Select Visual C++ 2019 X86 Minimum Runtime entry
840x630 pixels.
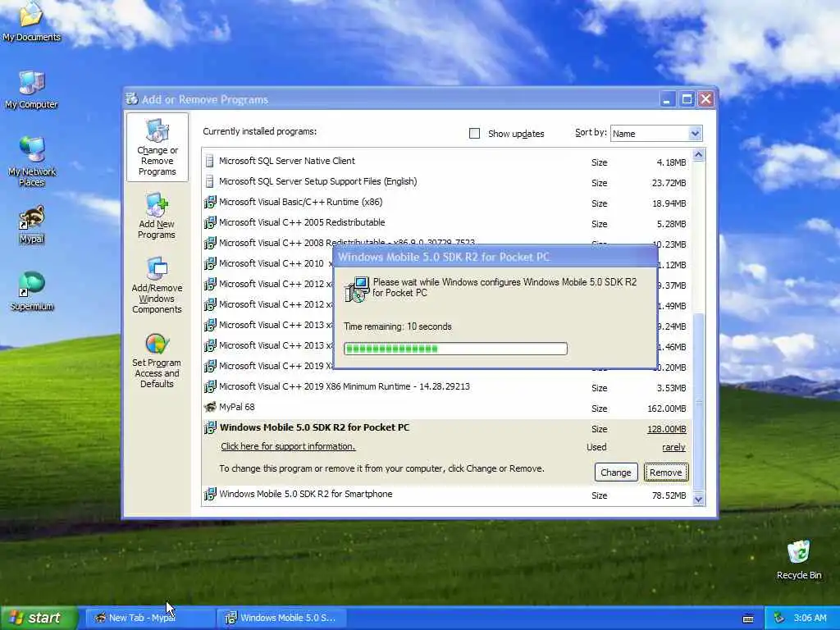pos(447,387)
